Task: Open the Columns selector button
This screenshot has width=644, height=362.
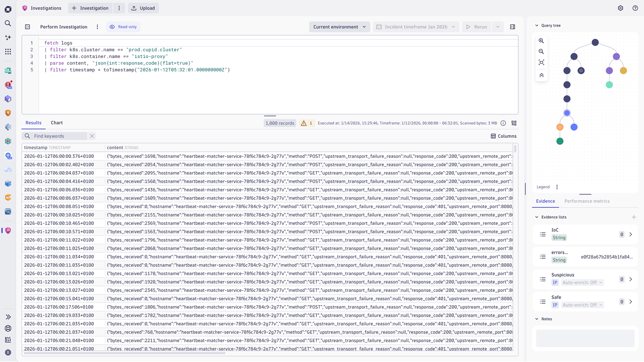Action: click(504, 136)
